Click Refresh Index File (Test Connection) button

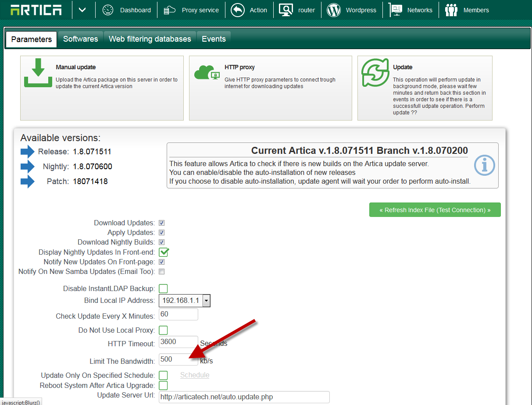coord(435,210)
